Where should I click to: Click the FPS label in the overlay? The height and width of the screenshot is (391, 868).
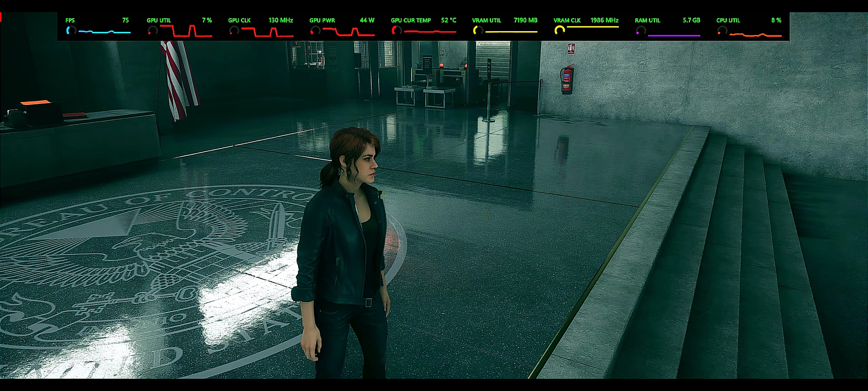click(x=70, y=20)
